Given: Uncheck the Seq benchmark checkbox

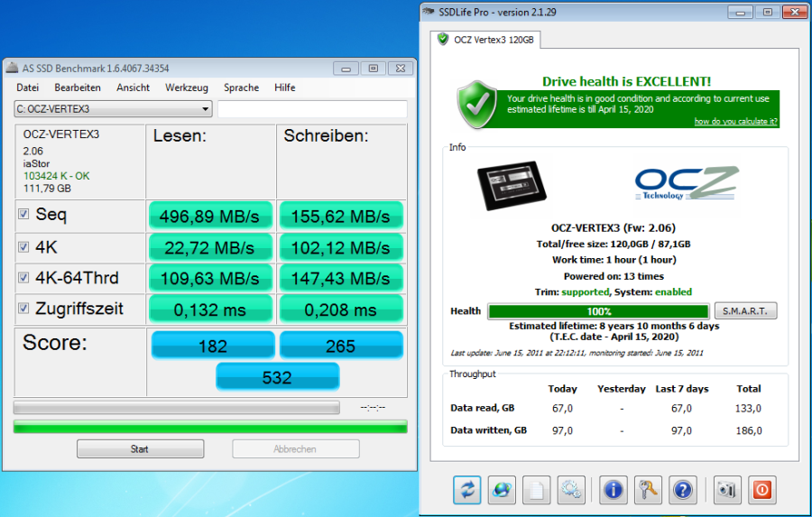Looking at the screenshot, I should tap(23, 214).
